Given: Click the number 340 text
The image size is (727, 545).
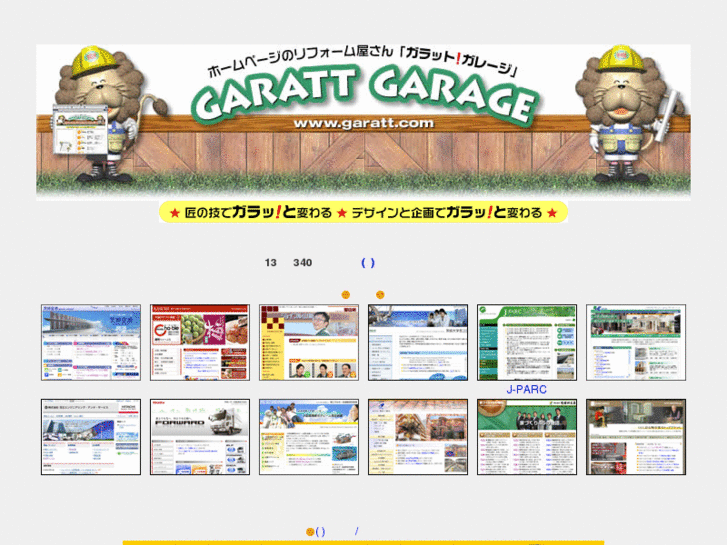Looking at the screenshot, I should click(x=303, y=263).
